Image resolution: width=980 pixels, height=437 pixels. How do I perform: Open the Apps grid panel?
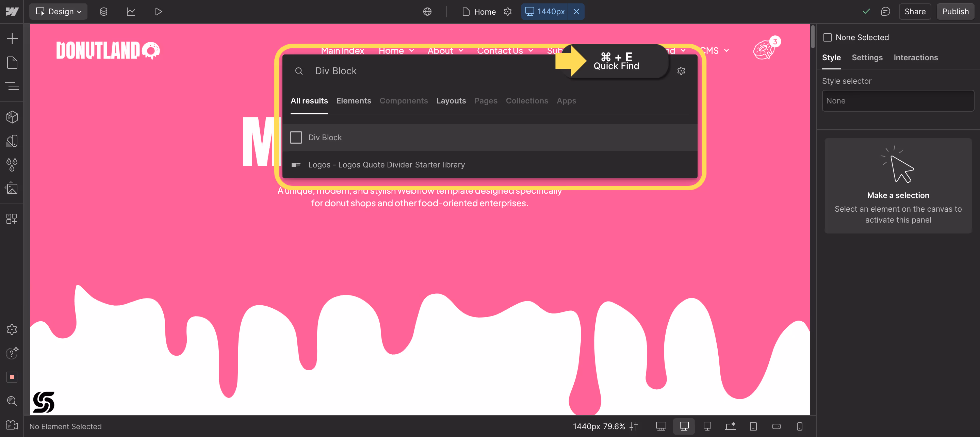click(x=12, y=218)
